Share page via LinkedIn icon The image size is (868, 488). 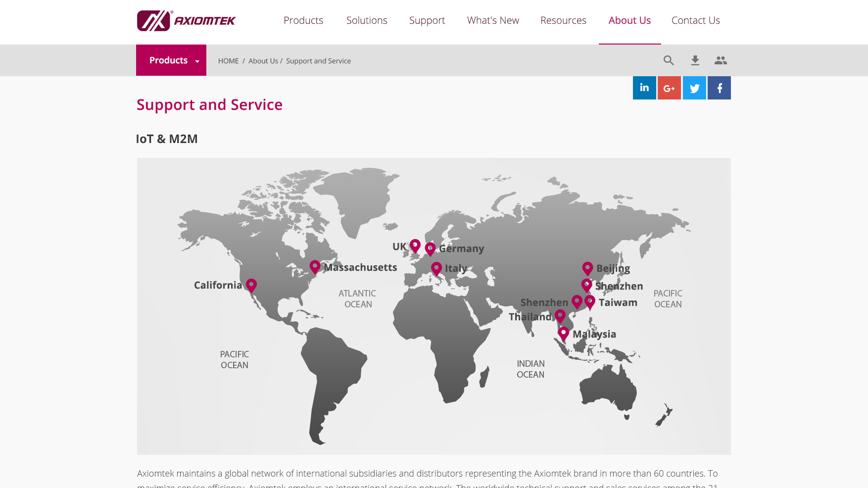coord(644,88)
